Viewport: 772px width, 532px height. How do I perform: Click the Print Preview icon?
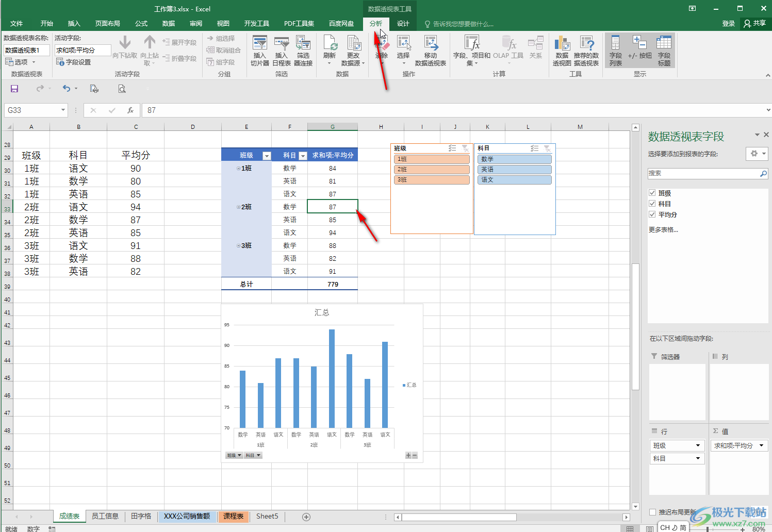point(122,89)
